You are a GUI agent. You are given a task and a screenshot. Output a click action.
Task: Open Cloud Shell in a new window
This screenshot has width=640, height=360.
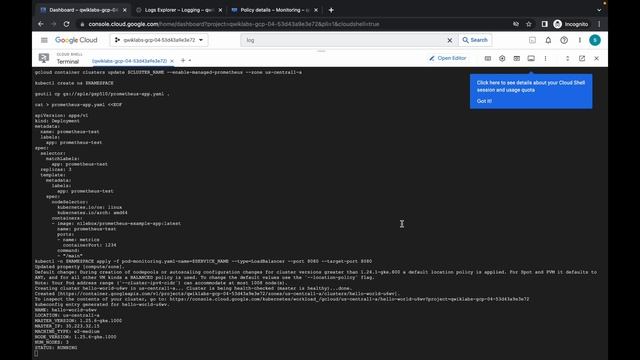582,58
